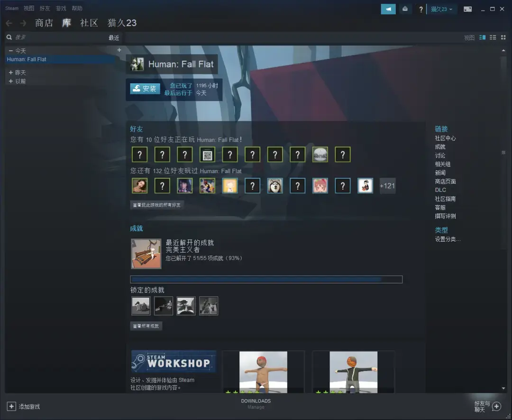The height and width of the screenshot is (420, 512).
Task: Open the 帮助 menu
Action: click(x=77, y=9)
